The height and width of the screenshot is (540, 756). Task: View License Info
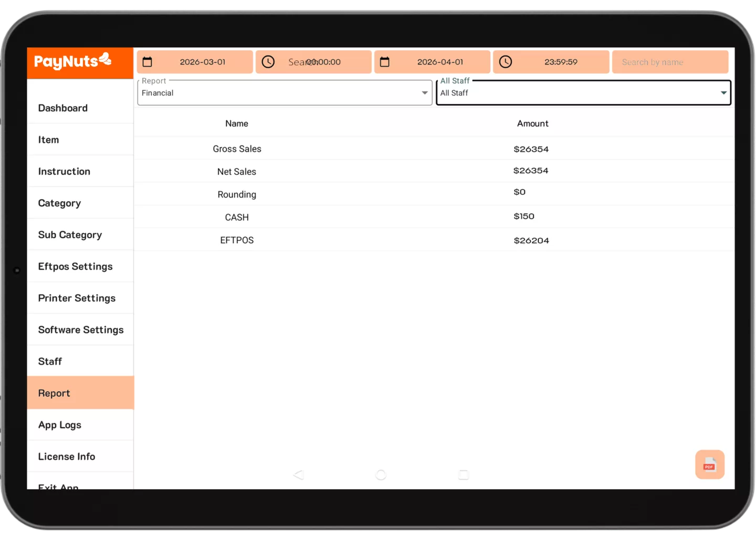67,456
